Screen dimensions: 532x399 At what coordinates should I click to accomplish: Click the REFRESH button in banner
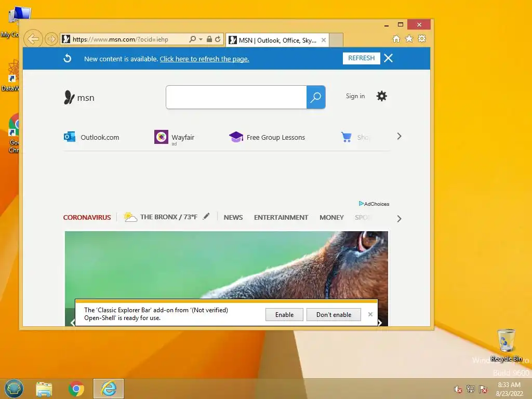click(362, 58)
